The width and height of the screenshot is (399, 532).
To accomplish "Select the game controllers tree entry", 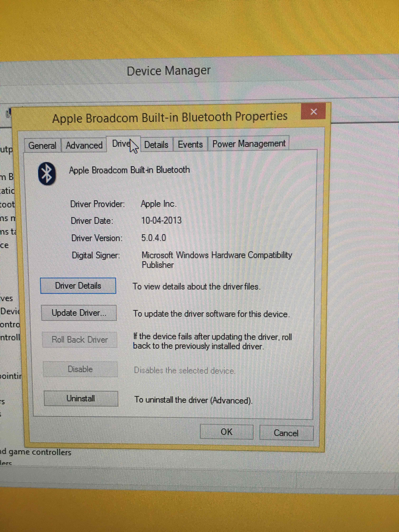I will [x=36, y=452].
